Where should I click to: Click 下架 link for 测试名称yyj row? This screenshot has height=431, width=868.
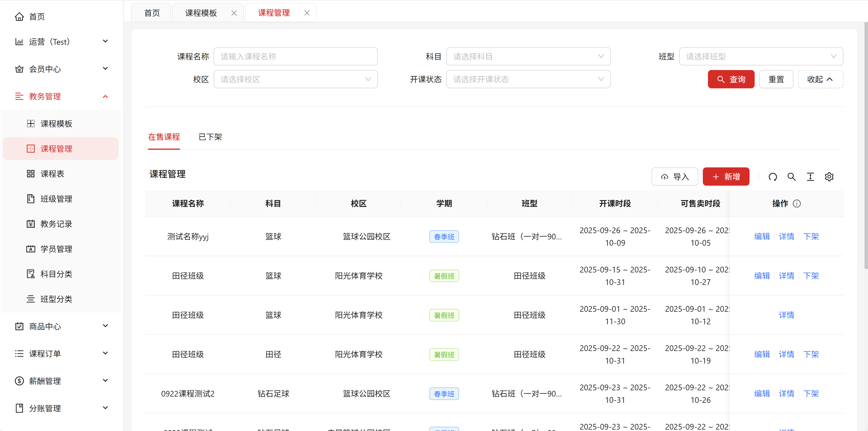(811, 236)
